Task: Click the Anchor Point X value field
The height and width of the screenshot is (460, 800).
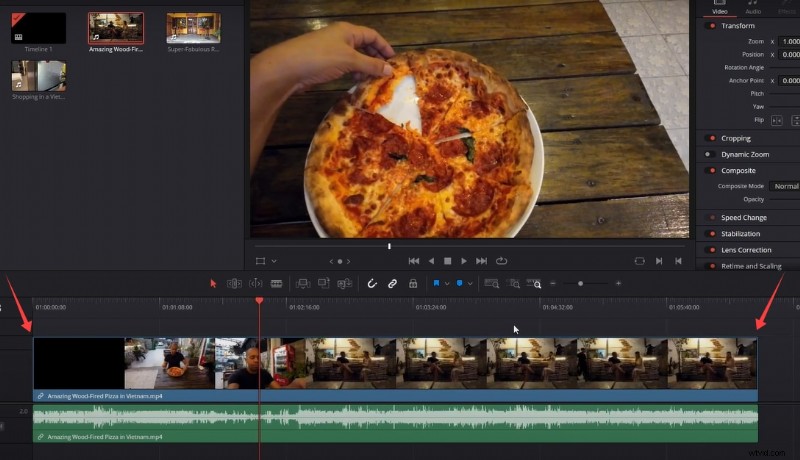Action: pos(791,81)
